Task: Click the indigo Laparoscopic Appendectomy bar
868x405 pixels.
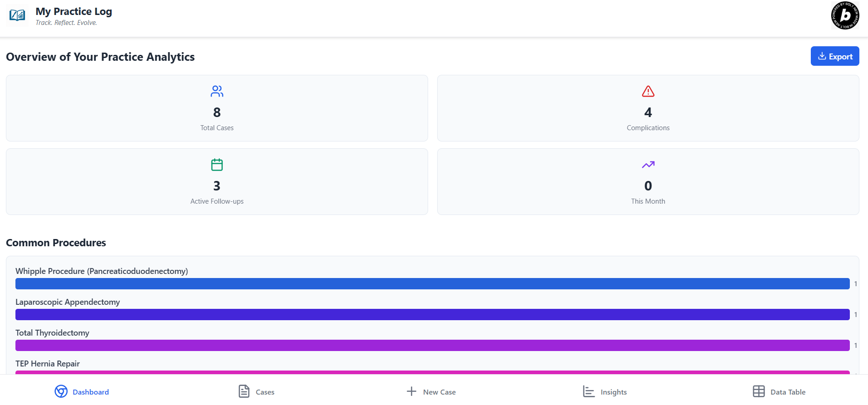Action: click(x=433, y=315)
